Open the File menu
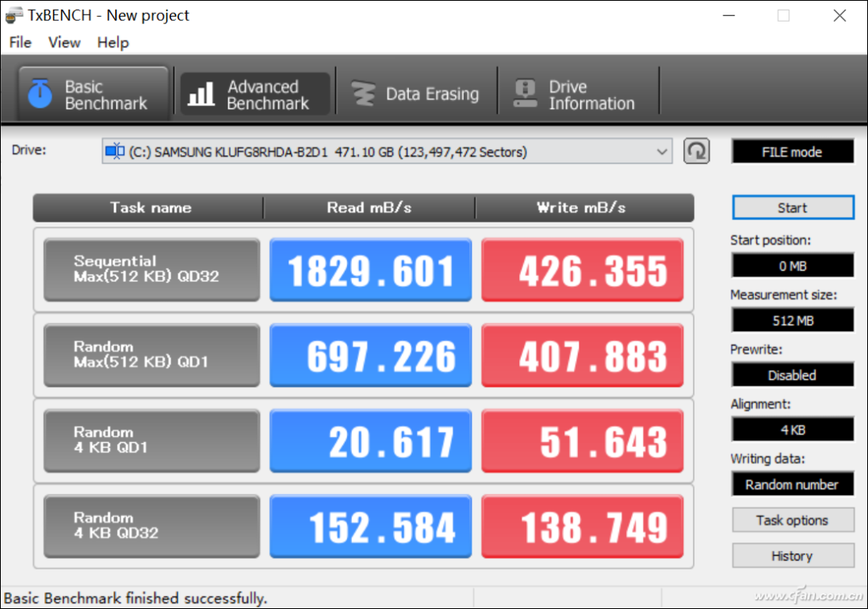This screenshot has height=609, width=868. click(x=20, y=43)
